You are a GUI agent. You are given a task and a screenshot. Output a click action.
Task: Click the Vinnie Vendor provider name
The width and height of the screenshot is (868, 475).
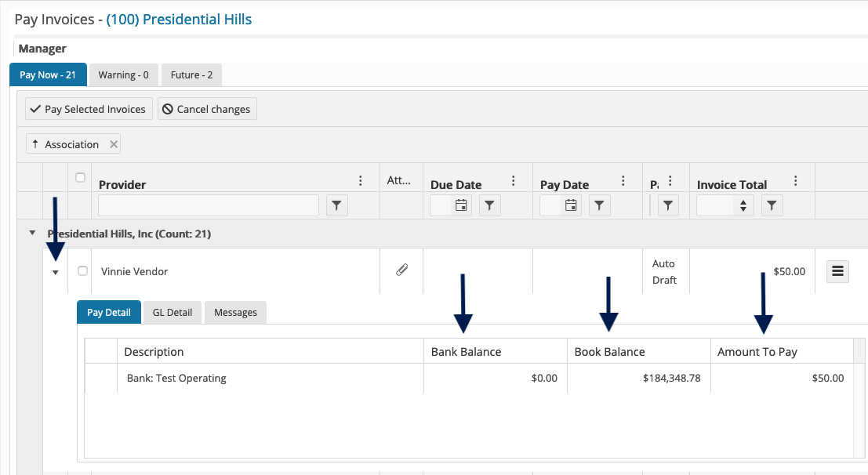tap(135, 271)
